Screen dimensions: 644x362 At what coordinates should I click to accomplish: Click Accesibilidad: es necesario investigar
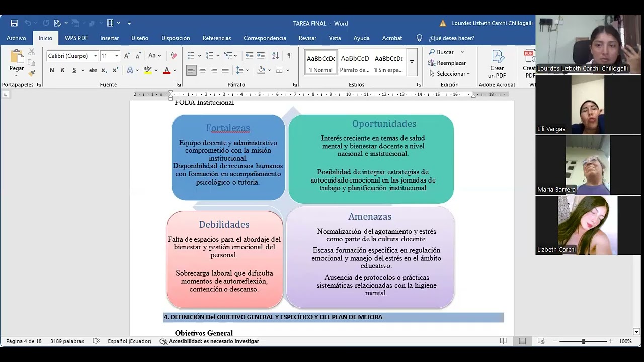click(x=209, y=341)
